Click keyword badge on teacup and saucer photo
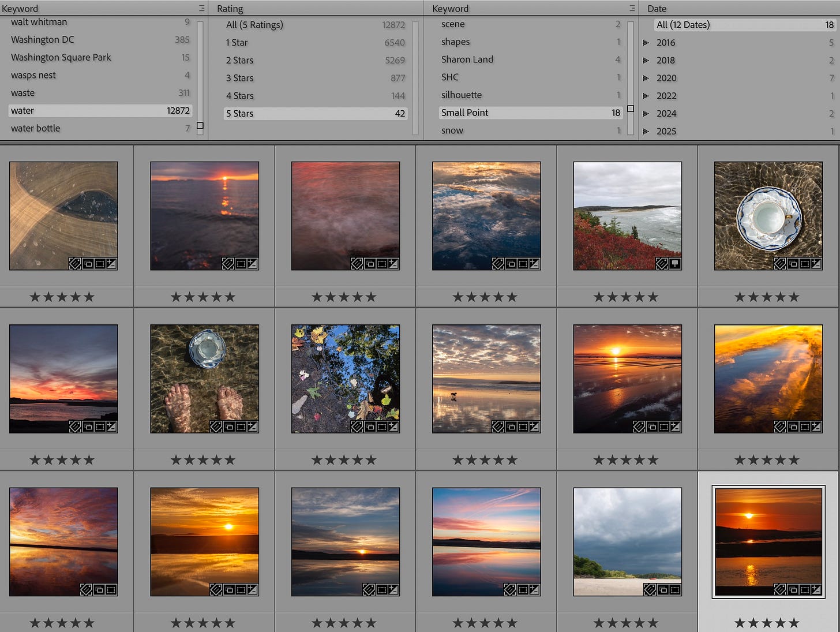 780,264
